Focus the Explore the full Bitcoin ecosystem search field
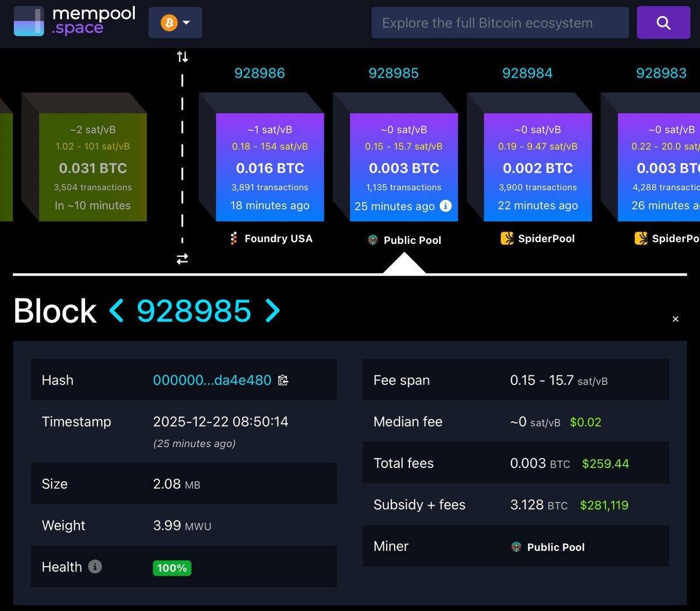The width and height of the screenshot is (700, 611). coord(500,23)
